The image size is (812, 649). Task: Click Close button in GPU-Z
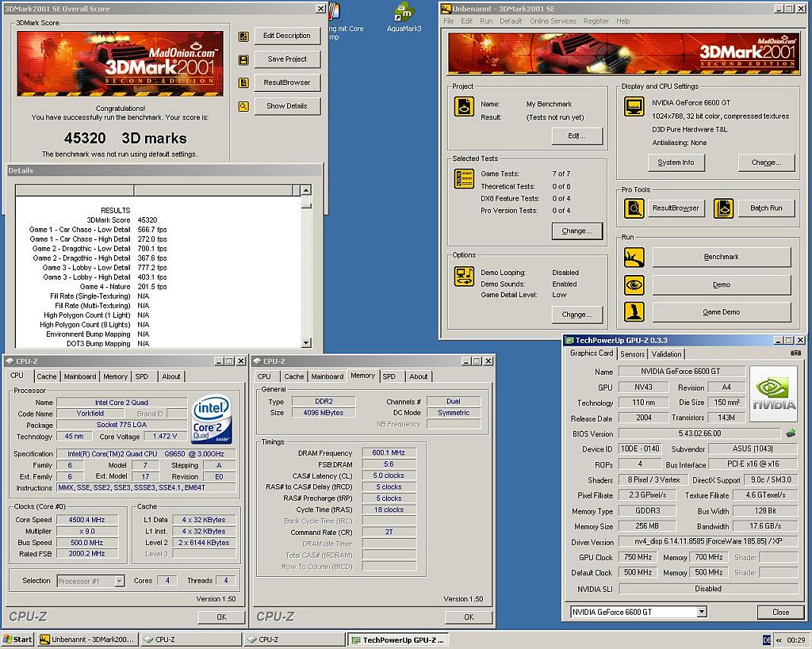click(780, 612)
